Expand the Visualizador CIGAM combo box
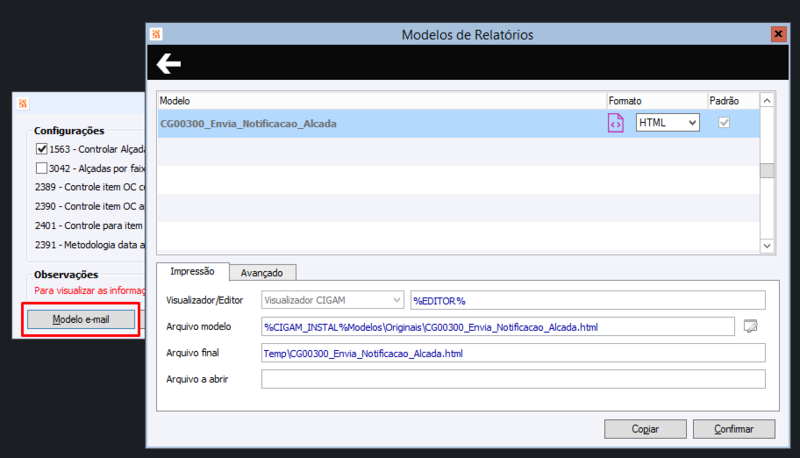 [332, 300]
